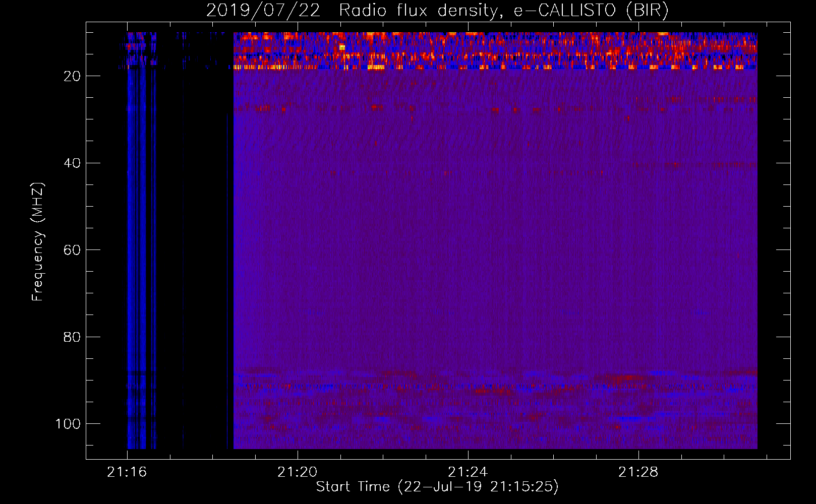Click the "20" frequency tick label
Image resolution: width=816 pixels, height=504 pixels.
72,76
